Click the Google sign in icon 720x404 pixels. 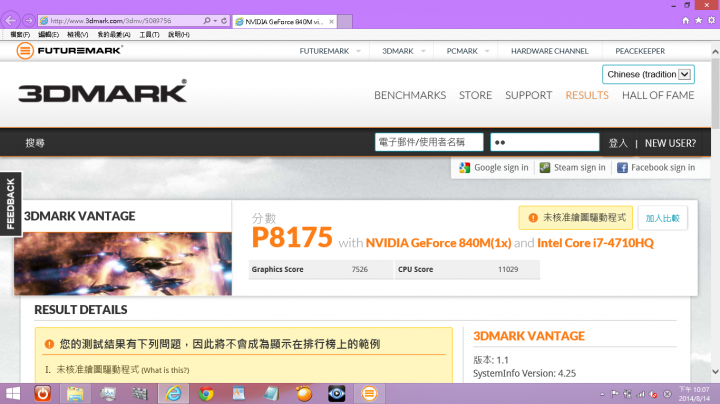click(465, 168)
